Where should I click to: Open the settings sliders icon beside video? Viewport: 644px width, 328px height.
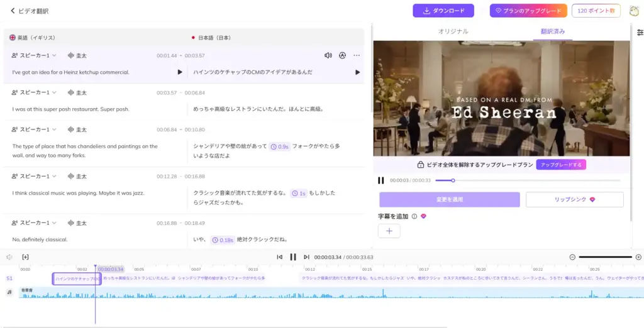[640, 33]
